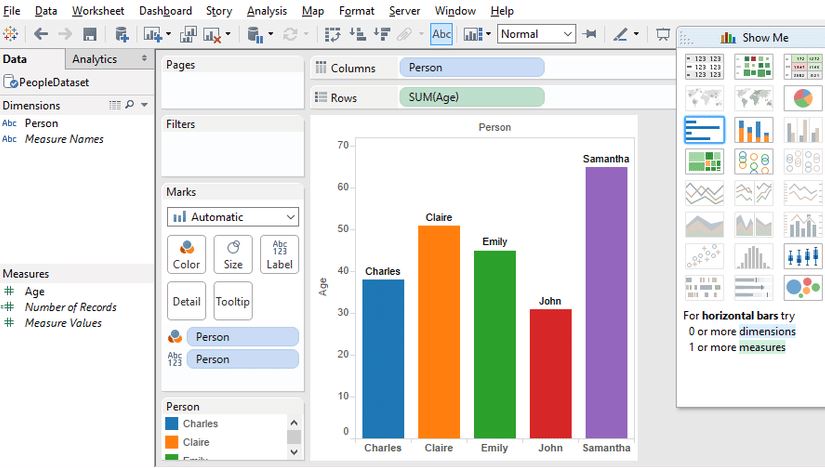Click the Charles blue legend swatch
Image resolution: width=825 pixels, height=468 pixels.
172,423
